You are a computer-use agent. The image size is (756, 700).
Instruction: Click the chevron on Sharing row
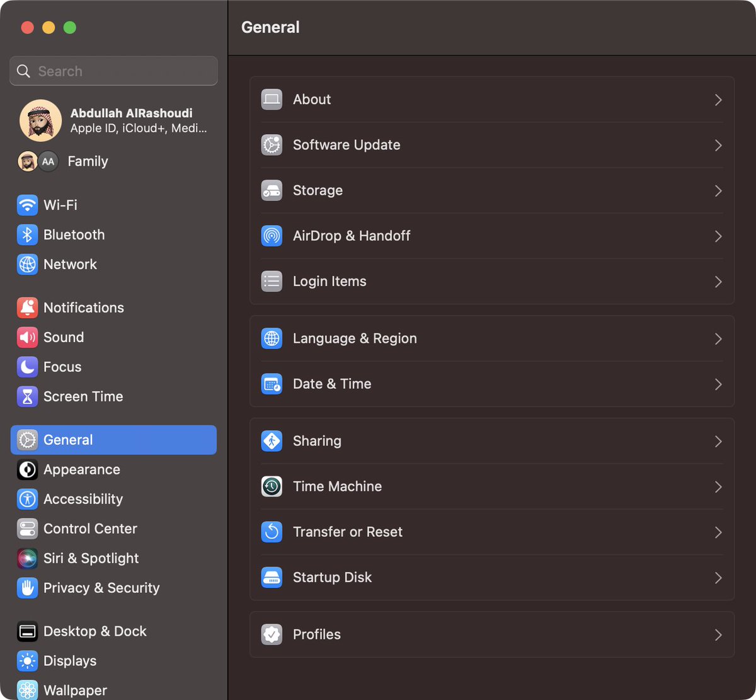(x=718, y=441)
